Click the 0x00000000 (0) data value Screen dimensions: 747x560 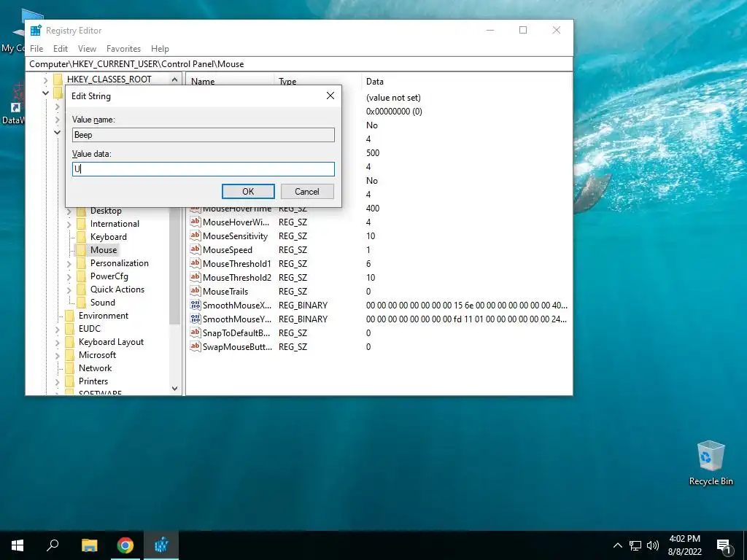pos(394,112)
